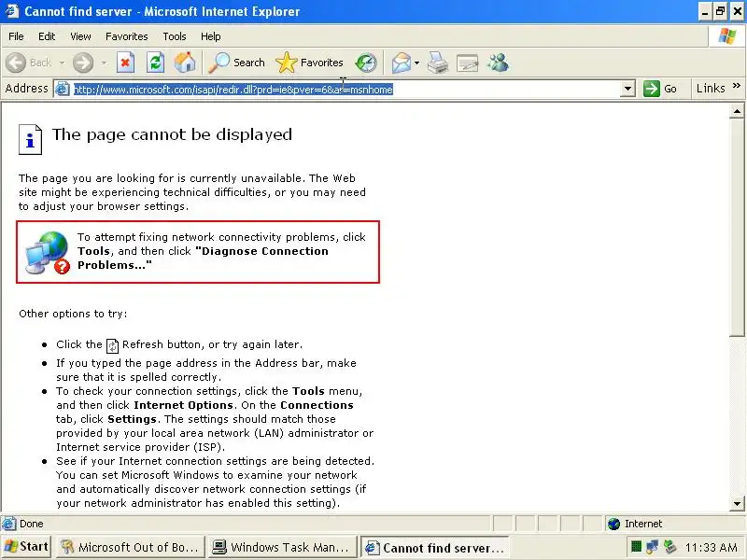Click the bold 'Settings' text in page
Image resolution: width=747 pixels, height=560 pixels.
(132, 419)
